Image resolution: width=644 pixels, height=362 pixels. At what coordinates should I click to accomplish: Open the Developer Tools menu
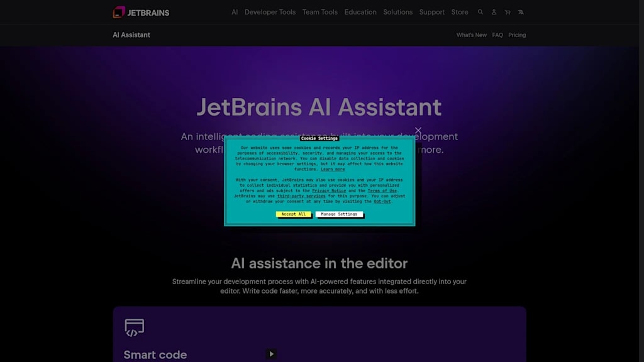tap(270, 12)
